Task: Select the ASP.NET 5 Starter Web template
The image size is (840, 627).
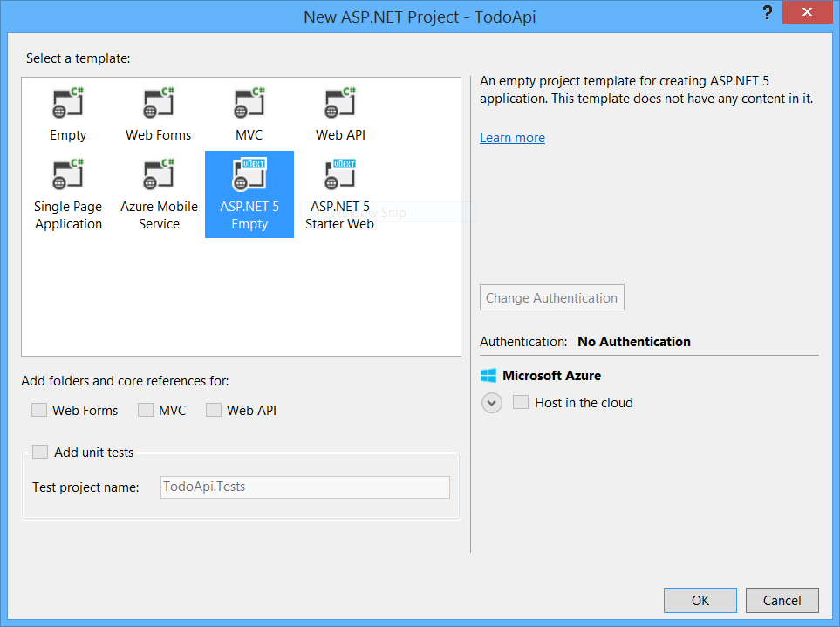Action: click(340, 194)
